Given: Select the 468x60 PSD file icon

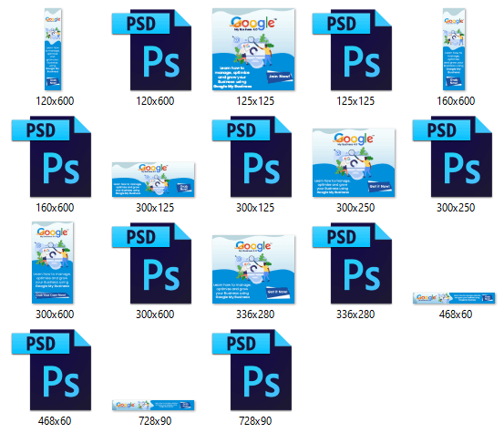Looking at the screenshot, I should point(51,370).
